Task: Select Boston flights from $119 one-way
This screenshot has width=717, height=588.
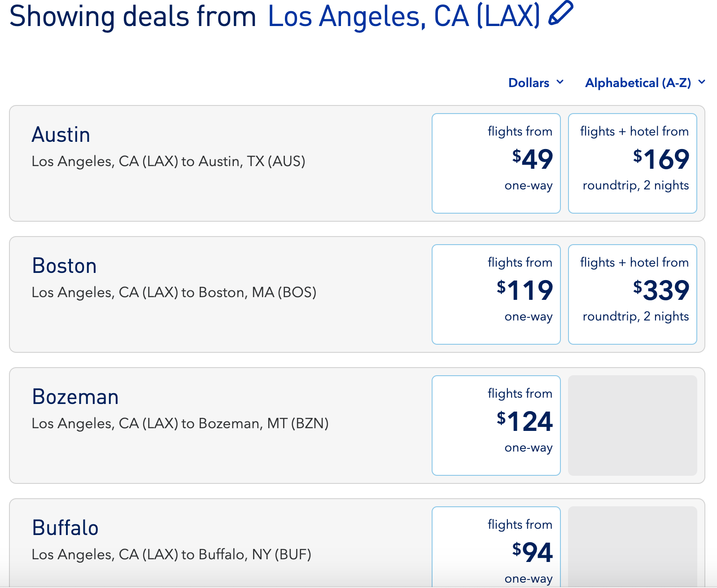Action: (496, 294)
